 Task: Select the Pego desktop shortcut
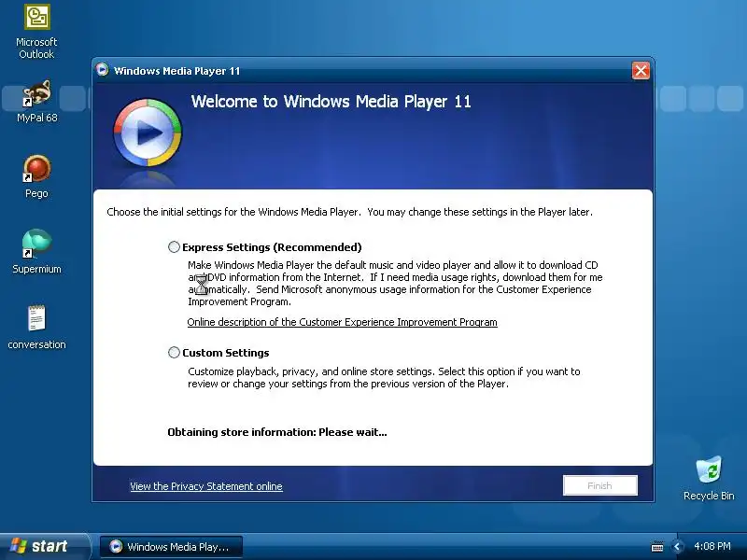tap(36, 176)
